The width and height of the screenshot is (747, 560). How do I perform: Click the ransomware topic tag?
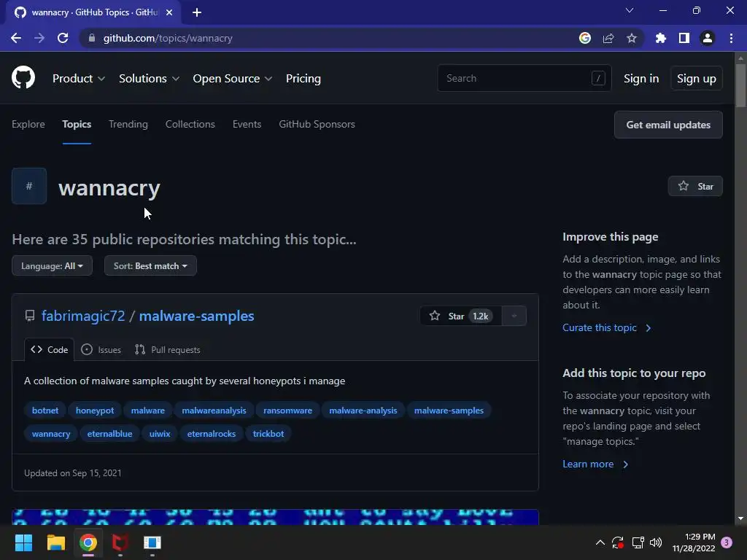287,411
